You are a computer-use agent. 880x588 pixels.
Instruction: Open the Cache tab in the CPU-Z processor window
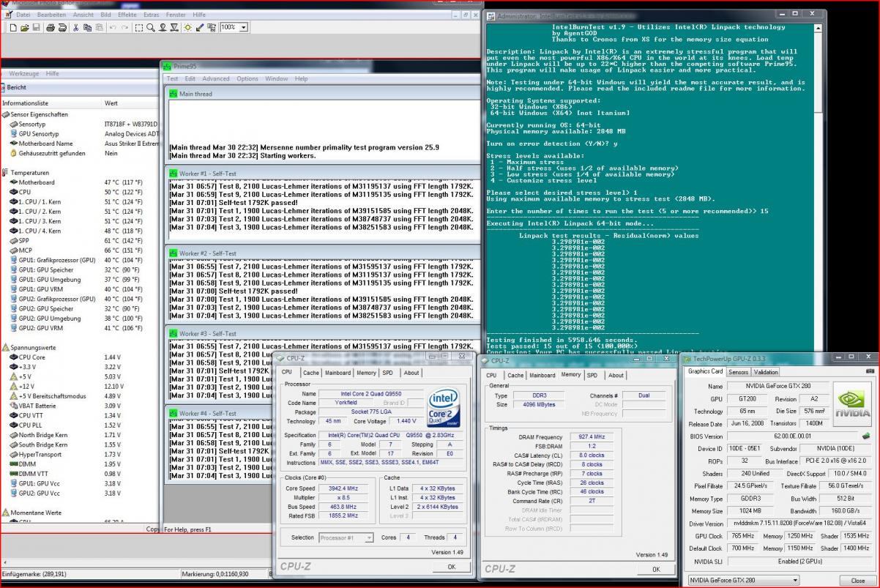click(x=311, y=373)
